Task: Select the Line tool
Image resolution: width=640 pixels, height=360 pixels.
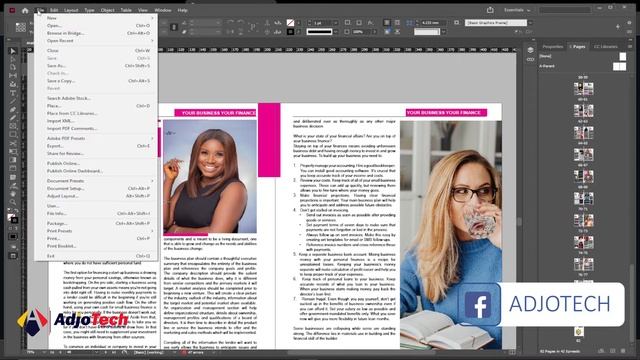Action: click(x=13, y=101)
